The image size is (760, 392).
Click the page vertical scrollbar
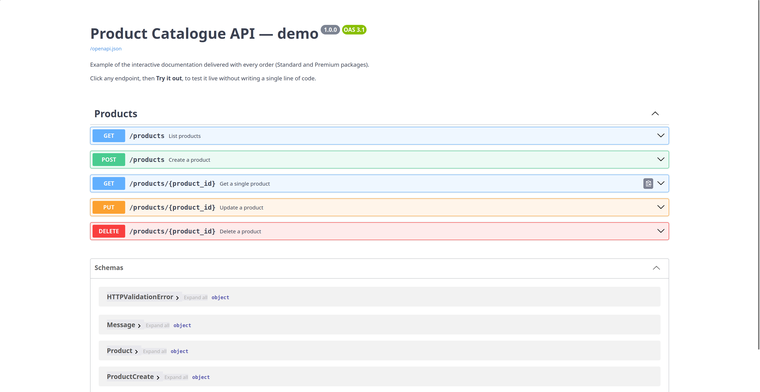pyautogui.click(x=759, y=174)
